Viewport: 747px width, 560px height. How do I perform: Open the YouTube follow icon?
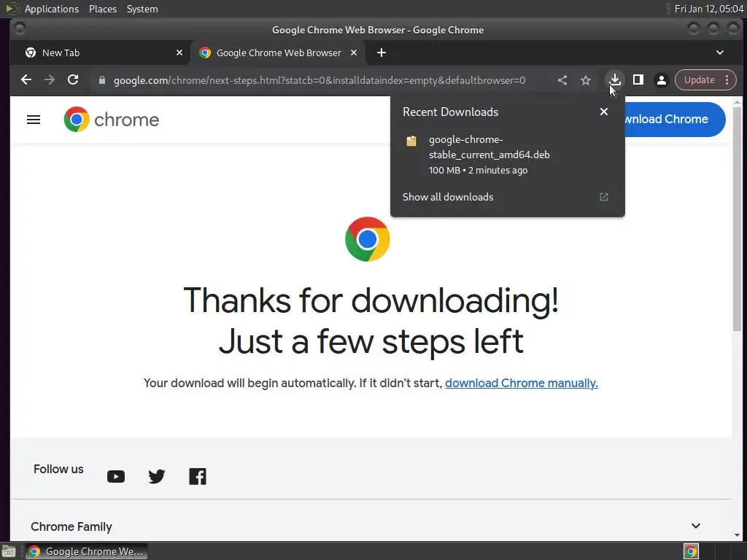116,477
